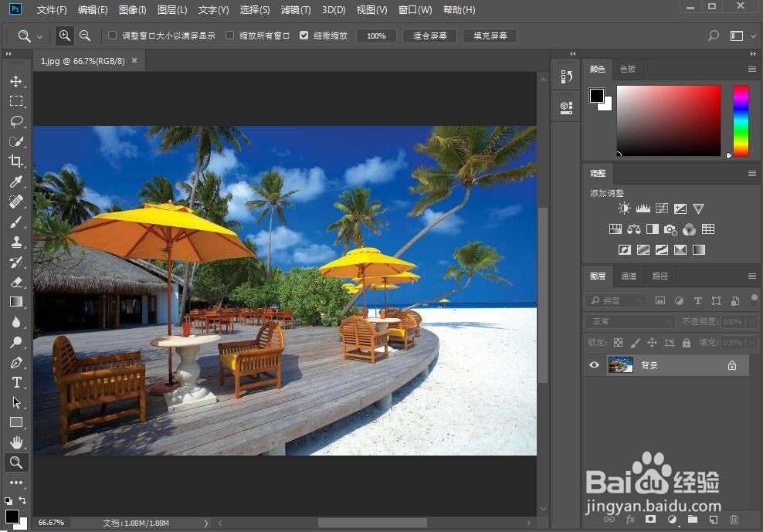The image size is (763, 532).
Task: Select the Hand tool
Action: tap(16, 442)
